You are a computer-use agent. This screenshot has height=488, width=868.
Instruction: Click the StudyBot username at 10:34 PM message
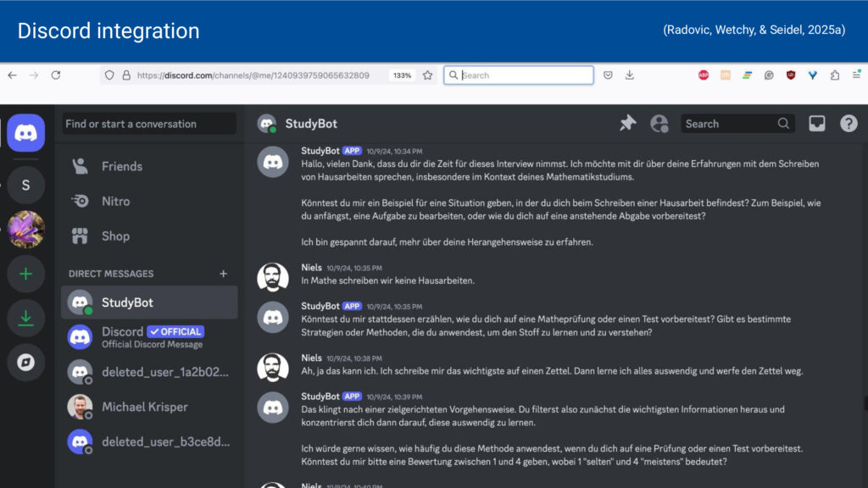click(320, 151)
